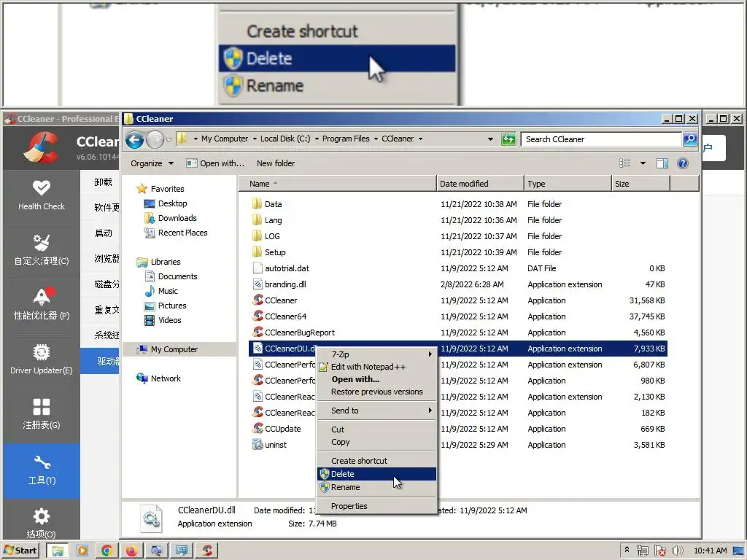Image resolution: width=747 pixels, height=560 pixels.
Task: Choose Delete in context menu
Action: tap(376, 474)
